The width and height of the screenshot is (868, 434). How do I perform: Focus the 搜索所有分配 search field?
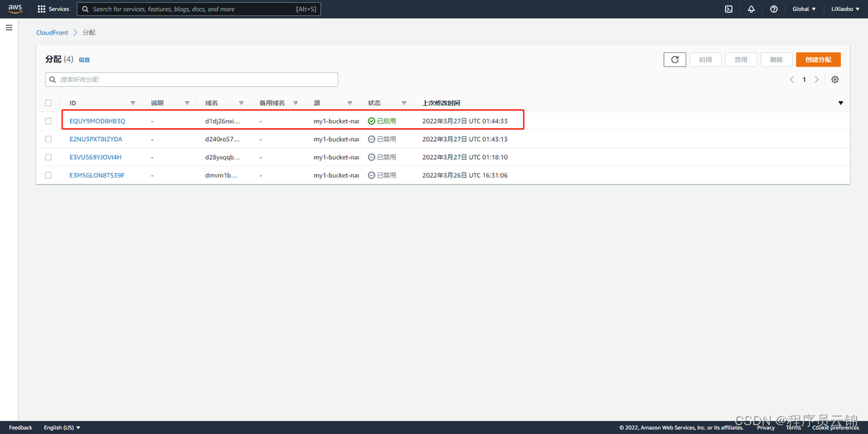tap(191, 79)
